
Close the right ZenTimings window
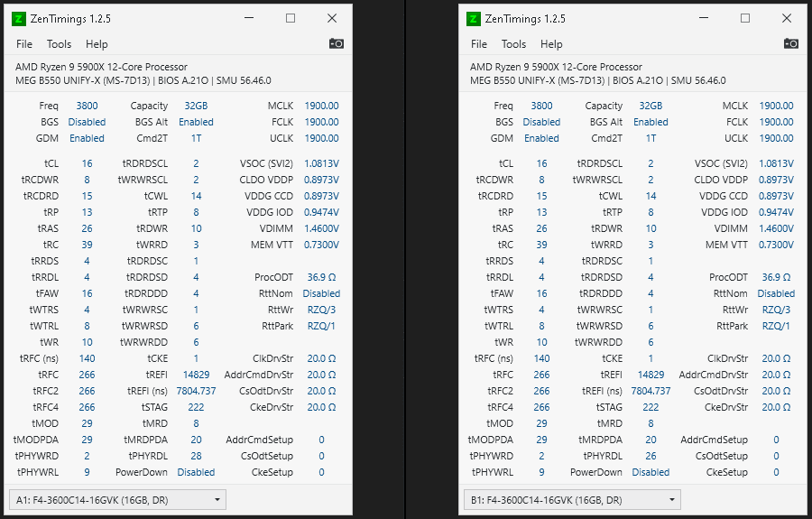787,18
